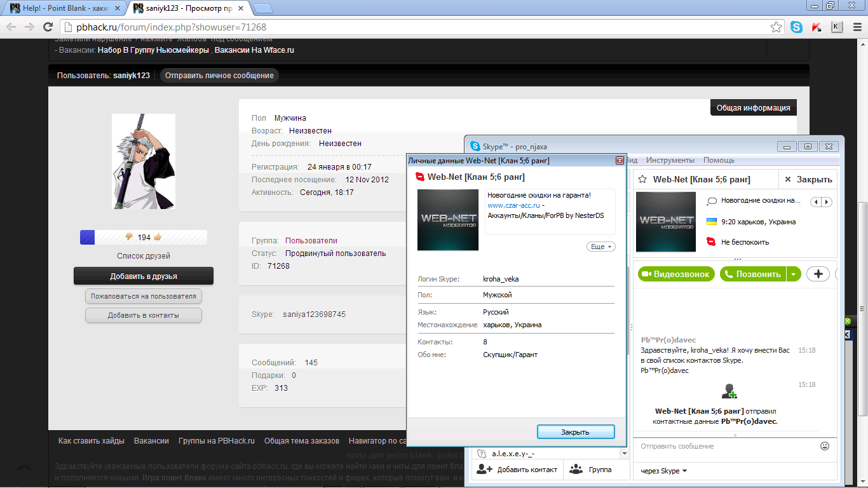The width and height of the screenshot is (868, 488).
Task: Start a video call with Видеозвонок
Action: 676,274
